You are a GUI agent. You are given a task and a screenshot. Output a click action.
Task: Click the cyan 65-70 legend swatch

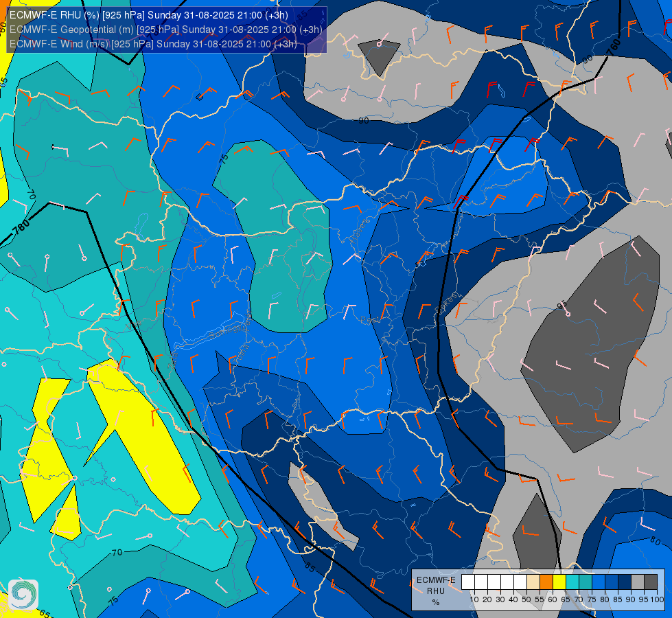(572, 582)
